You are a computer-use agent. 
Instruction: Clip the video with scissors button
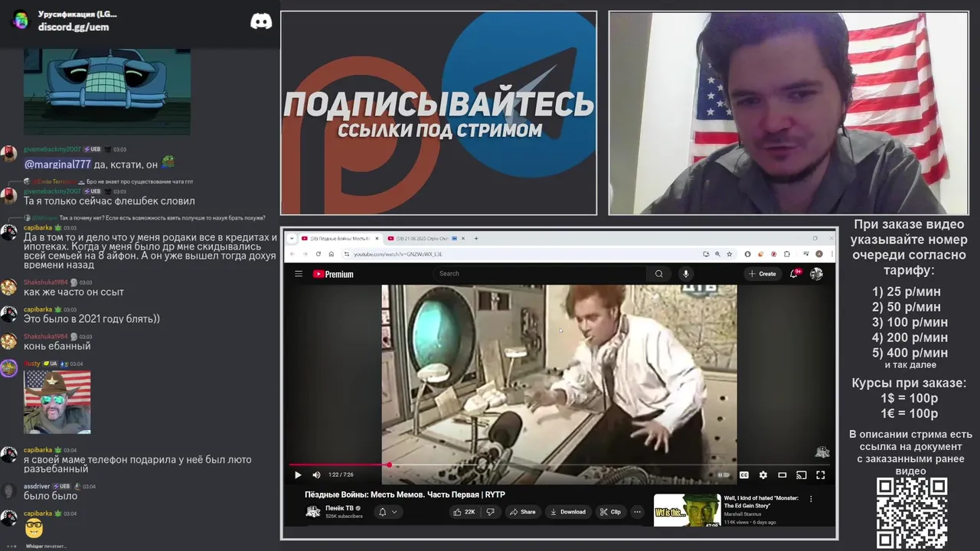click(x=610, y=512)
